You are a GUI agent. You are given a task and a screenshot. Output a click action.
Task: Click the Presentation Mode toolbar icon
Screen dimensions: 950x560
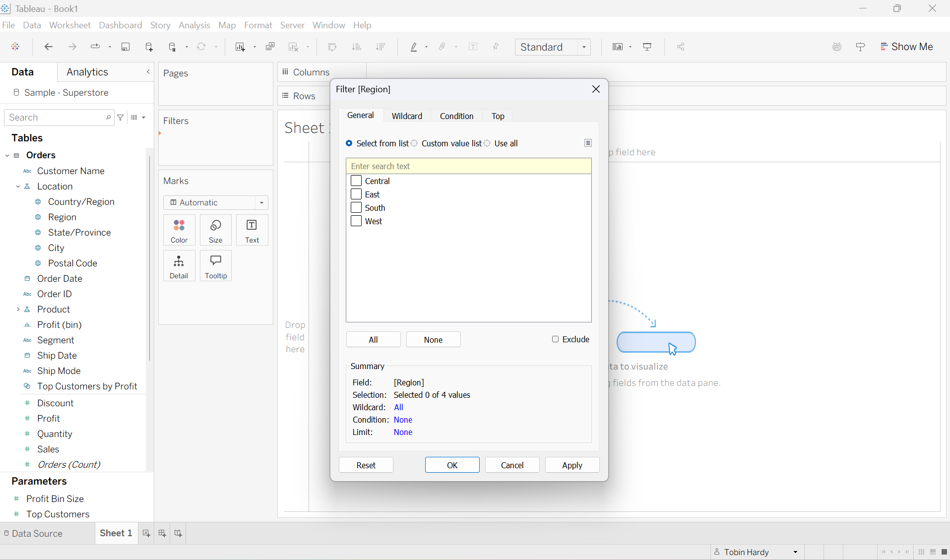point(647,47)
